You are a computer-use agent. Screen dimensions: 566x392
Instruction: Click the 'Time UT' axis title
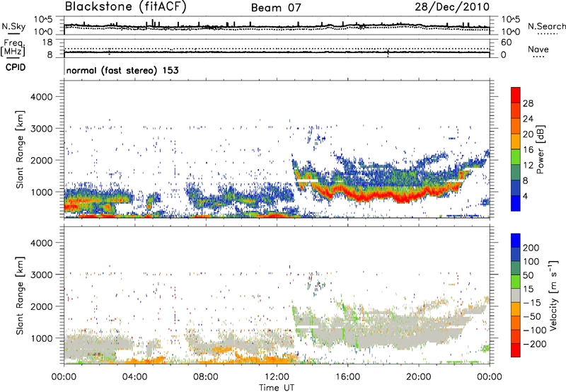click(x=277, y=388)
